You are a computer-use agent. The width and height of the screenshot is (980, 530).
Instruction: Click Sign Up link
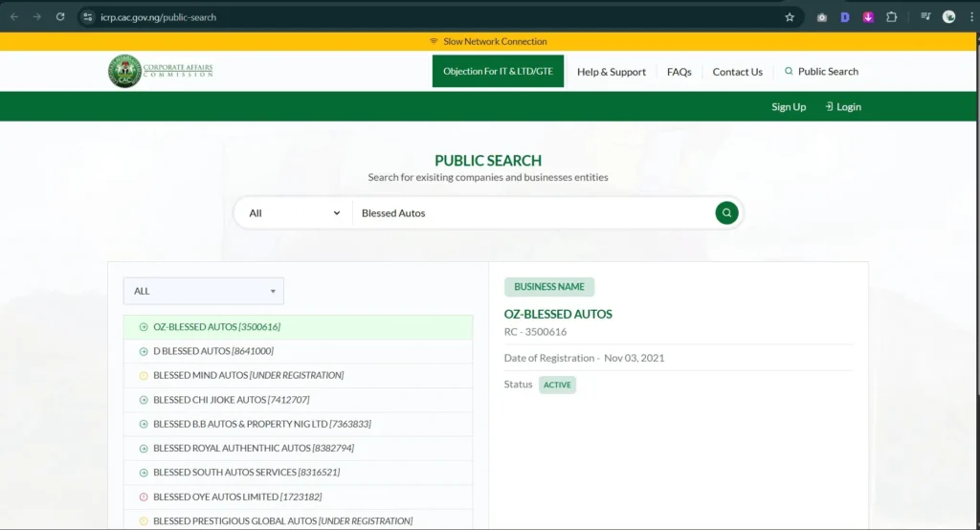click(789, 107)
